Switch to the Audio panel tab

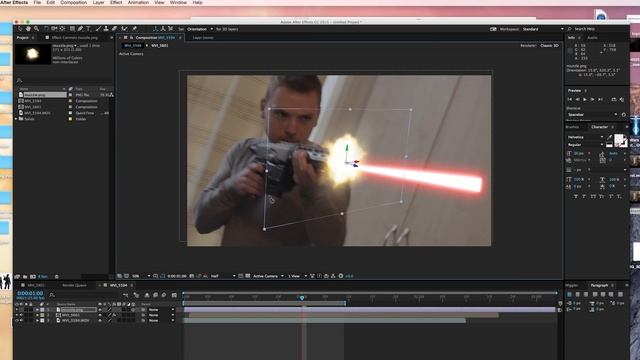pos(592,38)
